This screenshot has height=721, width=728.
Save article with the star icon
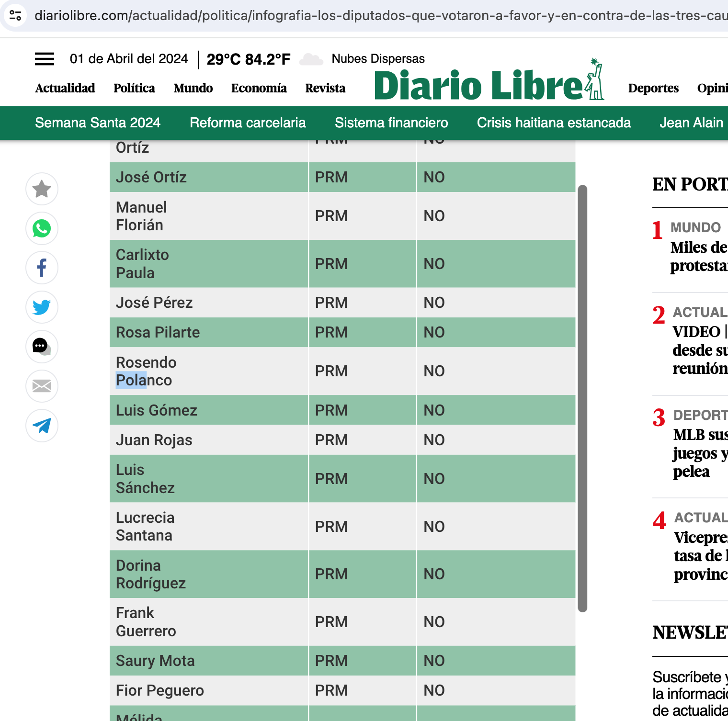42,189
